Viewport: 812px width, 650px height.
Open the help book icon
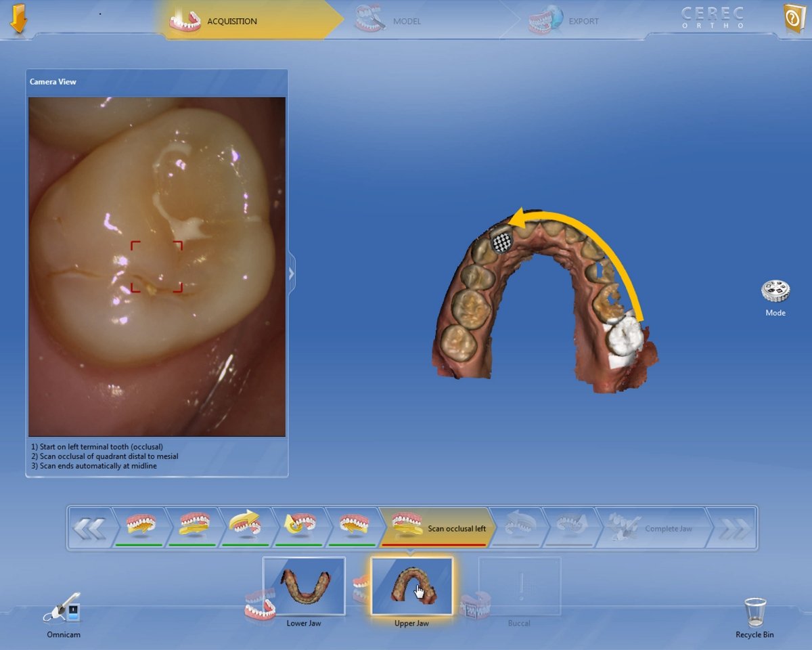click(794, 19)
